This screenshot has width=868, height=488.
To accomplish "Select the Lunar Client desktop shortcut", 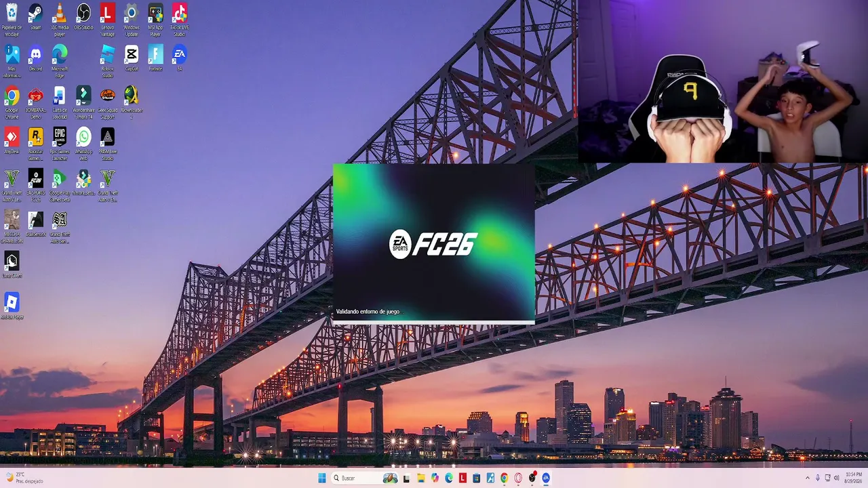I will [x=12, y=265].
